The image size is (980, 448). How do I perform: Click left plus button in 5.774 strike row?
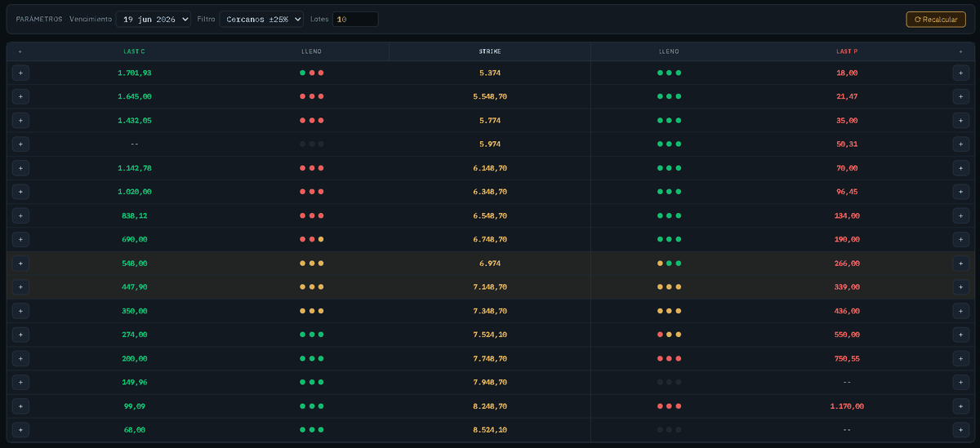click(20, 120)
